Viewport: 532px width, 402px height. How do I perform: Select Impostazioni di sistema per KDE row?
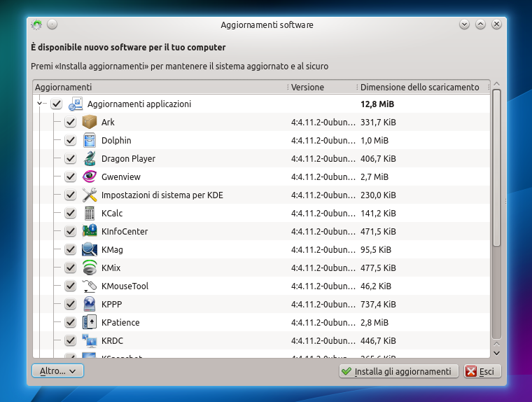click(162, 195)
